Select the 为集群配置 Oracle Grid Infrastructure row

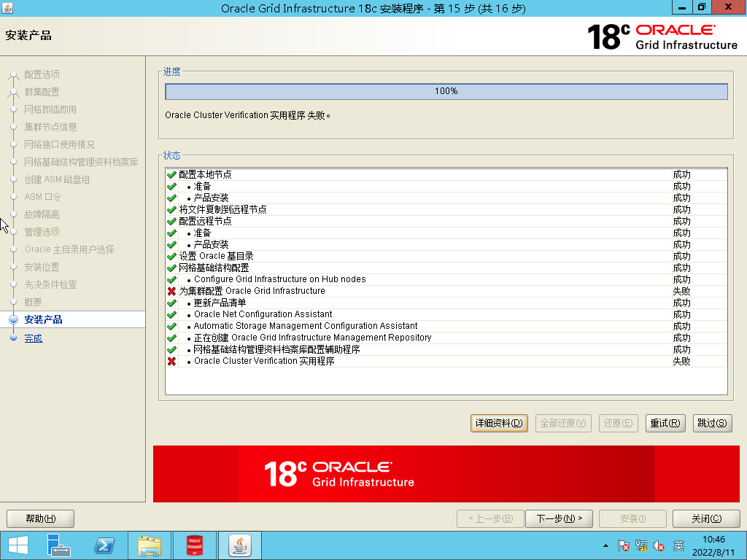click(x=446, y=291)
